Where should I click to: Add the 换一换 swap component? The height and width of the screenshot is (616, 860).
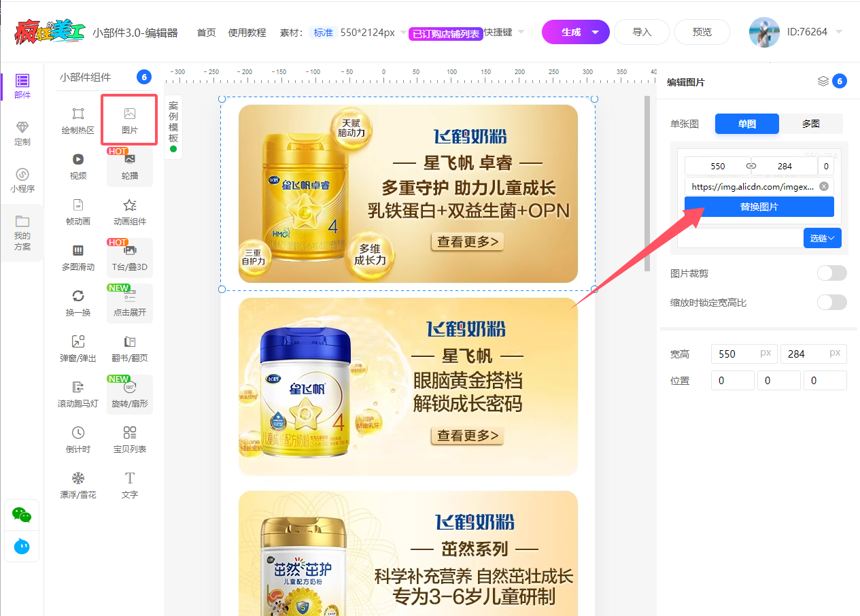[78, 302]
